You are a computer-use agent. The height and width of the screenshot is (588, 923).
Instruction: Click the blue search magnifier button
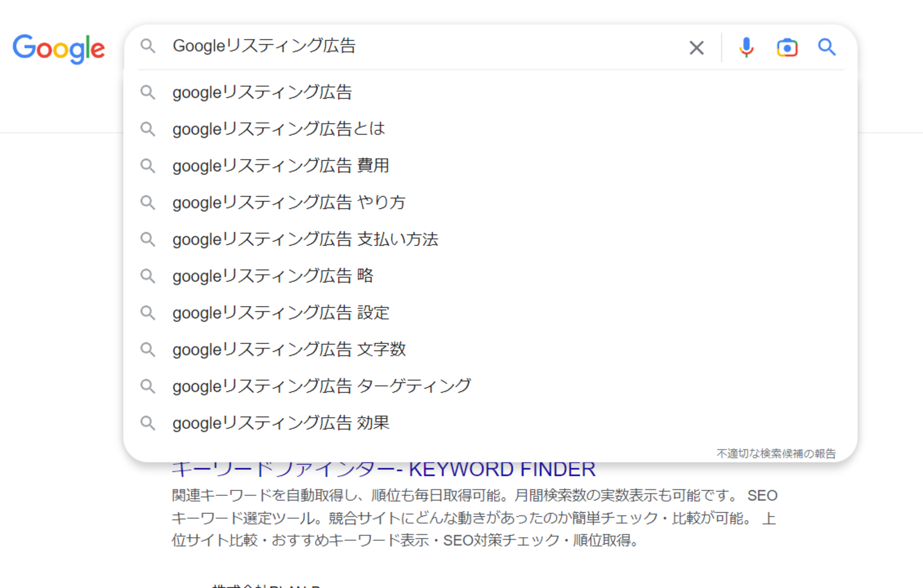tap(826, 47)
